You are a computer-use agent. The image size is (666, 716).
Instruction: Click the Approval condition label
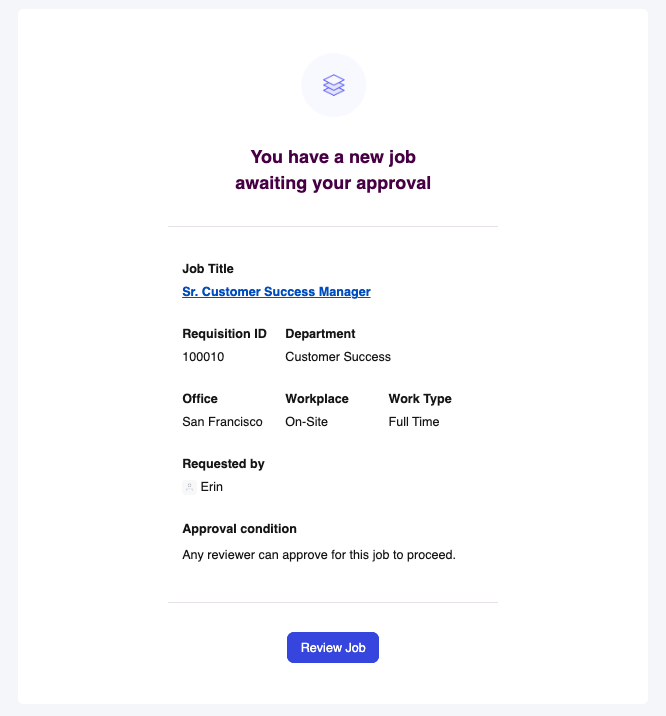(x=239, y=529)
